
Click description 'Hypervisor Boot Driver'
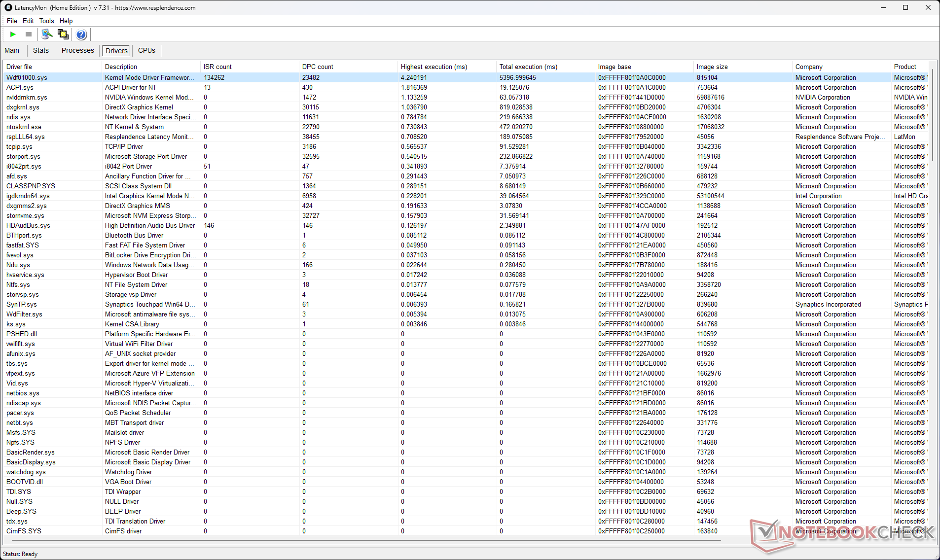[136, 275]
